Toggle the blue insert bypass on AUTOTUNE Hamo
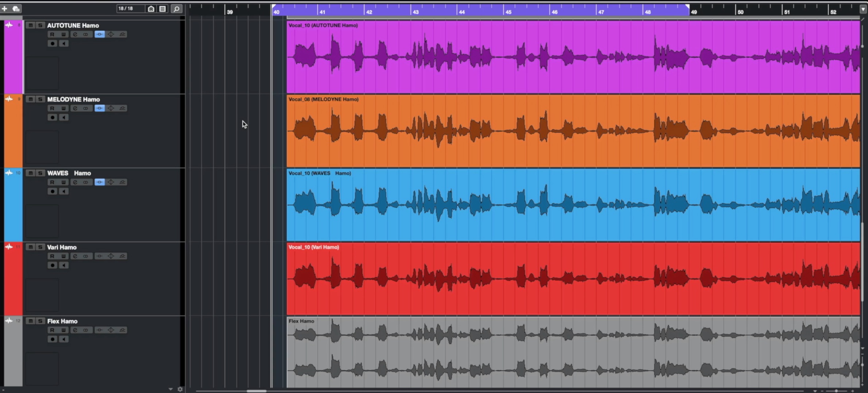Image resolution: width=868 pixels, height=393 pixels. [x=100, y=34]
